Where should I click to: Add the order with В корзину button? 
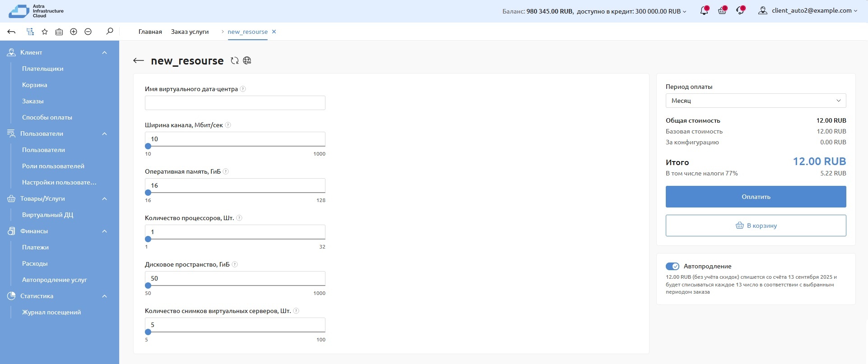tap(756, 226)
